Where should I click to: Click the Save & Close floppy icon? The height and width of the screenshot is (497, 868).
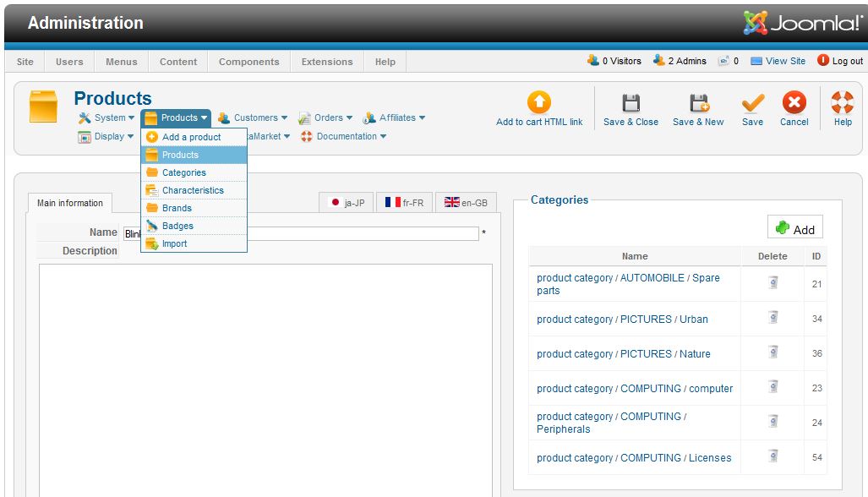pyautogui.click(x=631, y=103)
